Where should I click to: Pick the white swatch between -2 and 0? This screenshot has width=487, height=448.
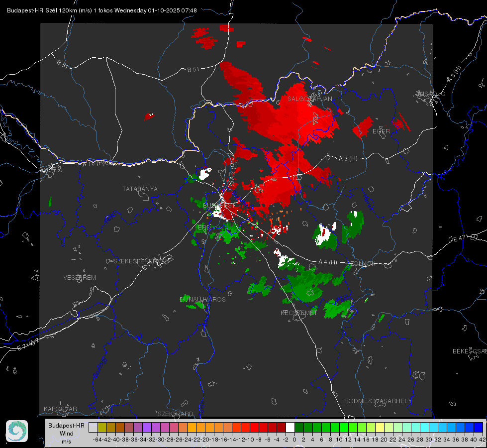click(x=290, y=427)
